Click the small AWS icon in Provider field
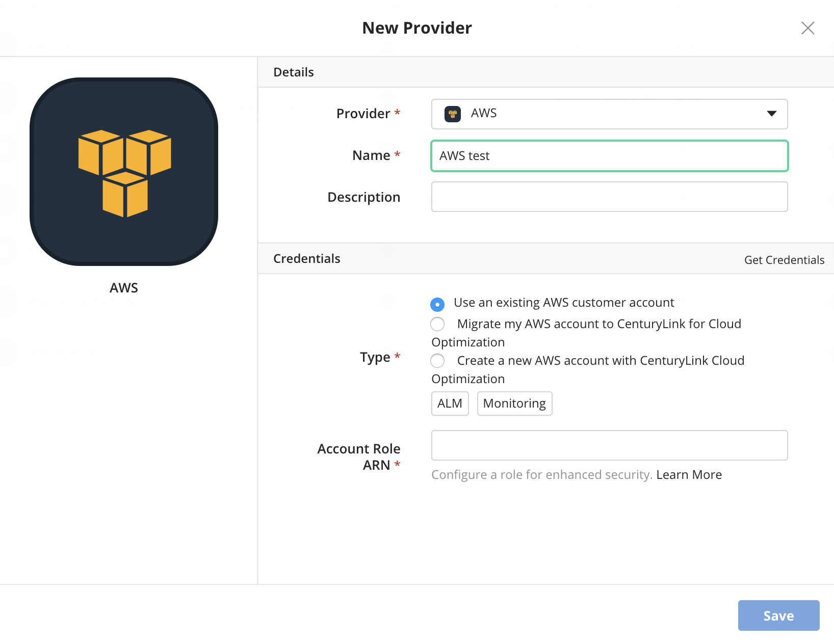The height and width of the screenshot is (644, 834). 452,114
